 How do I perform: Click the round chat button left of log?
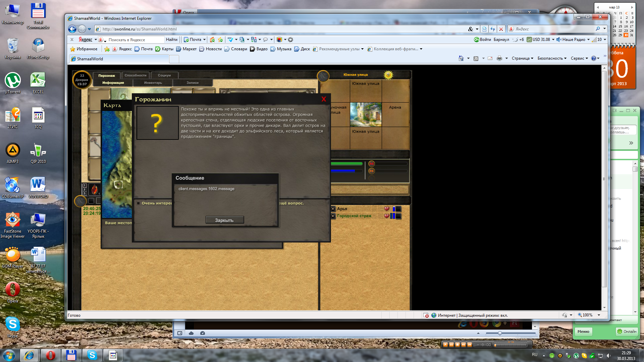coord(80,201)
